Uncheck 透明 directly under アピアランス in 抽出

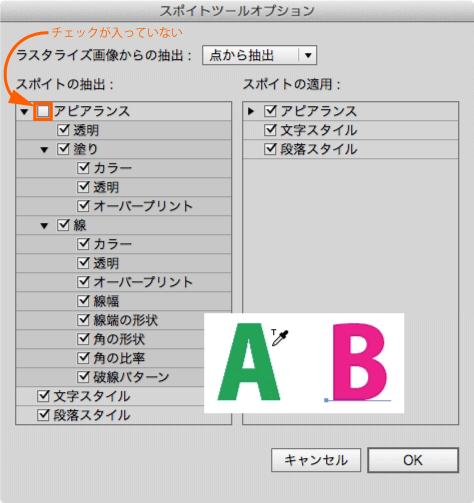pyautogui.click(x=63, y=130)
